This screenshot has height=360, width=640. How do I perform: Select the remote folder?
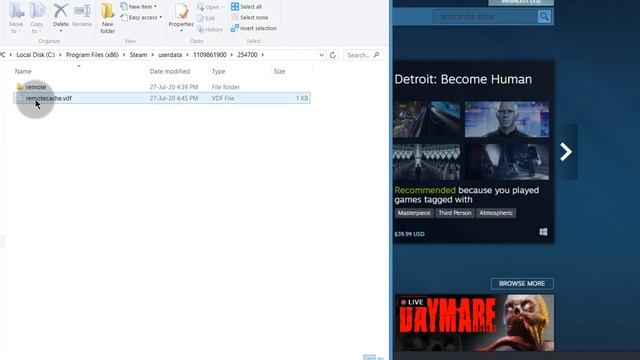coord(36,87)
